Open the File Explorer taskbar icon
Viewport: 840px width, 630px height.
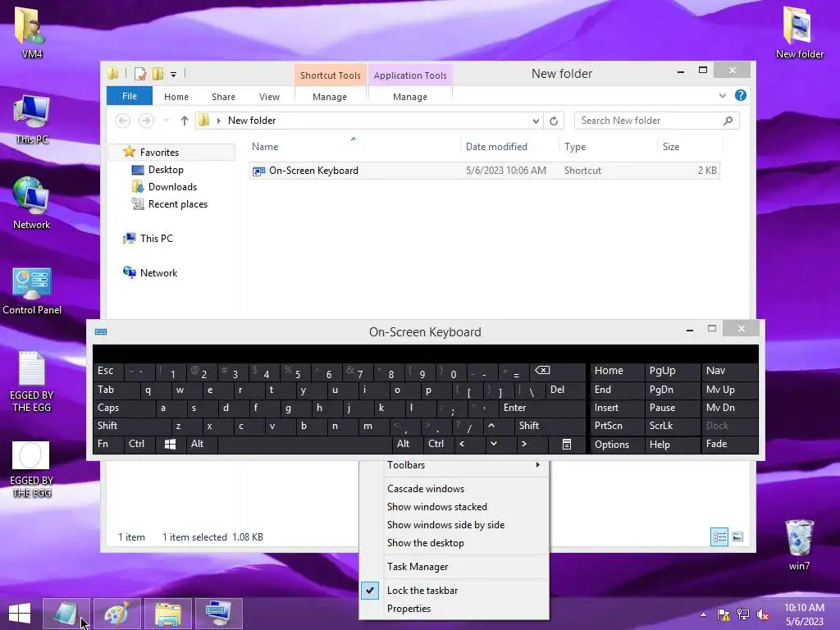point(167,614)
